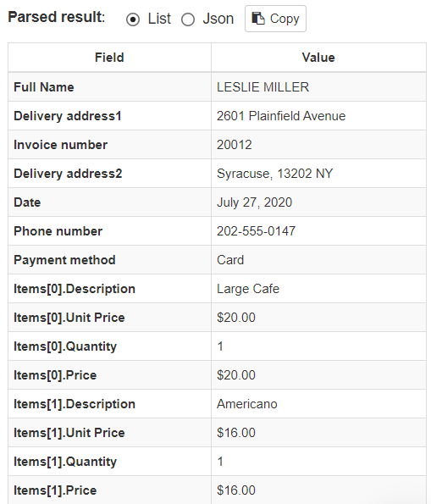Screen dimensions: 431x504
Task: Select the List radio button
Action: (x=133, y=19)
